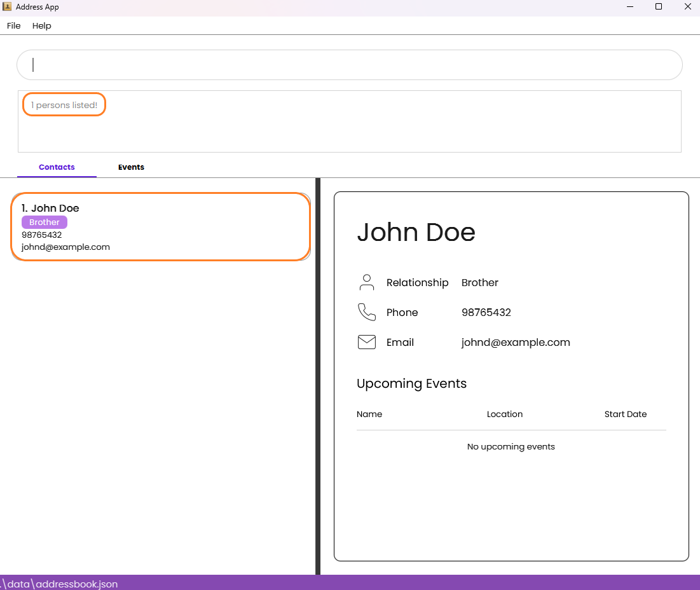Image resolution: width=700 pixels, height=590 pixels.
Task: Click the Start Date column header
Action: pos(626,414)
